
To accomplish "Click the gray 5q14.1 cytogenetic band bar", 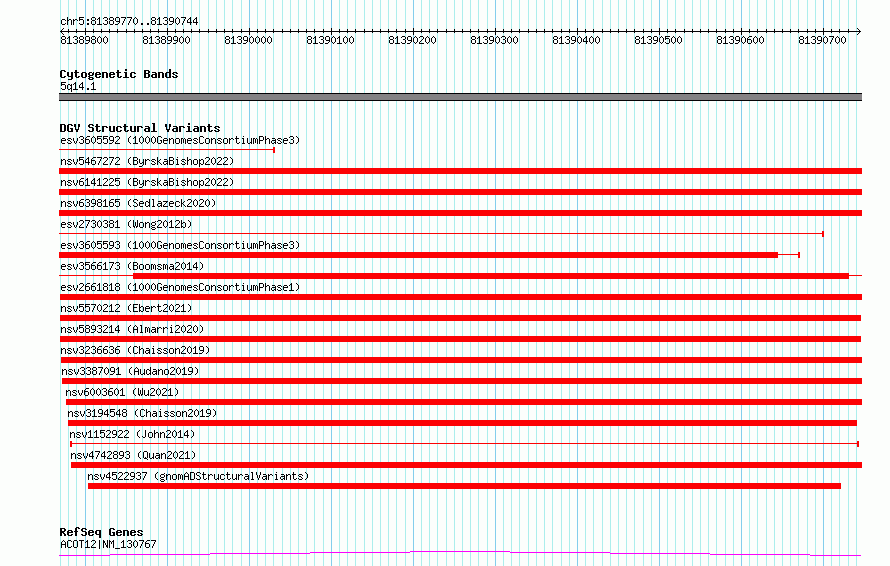I will click(x=460, y=97).
